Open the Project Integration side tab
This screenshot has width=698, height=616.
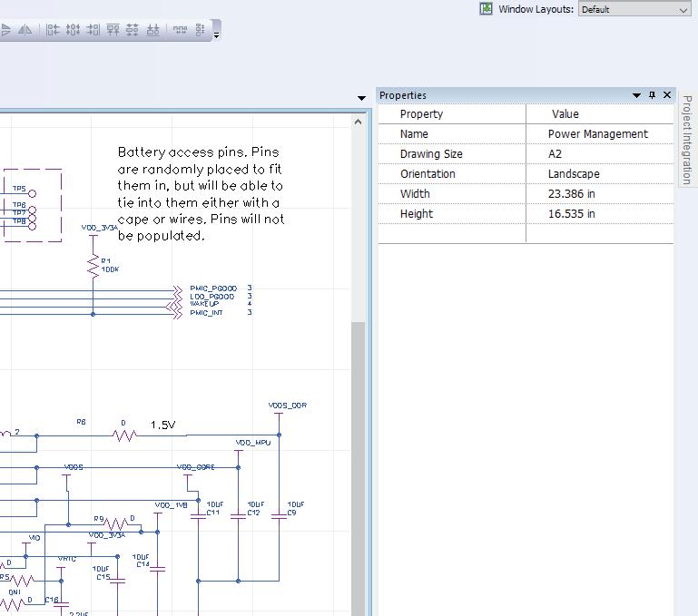(x=687, y=140)
